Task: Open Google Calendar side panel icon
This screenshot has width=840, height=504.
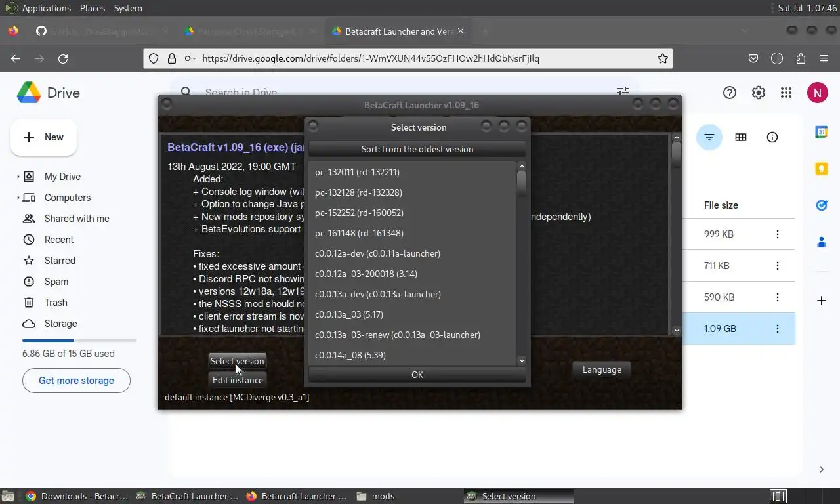Action: pyautogui.click(x=821, y=132)
